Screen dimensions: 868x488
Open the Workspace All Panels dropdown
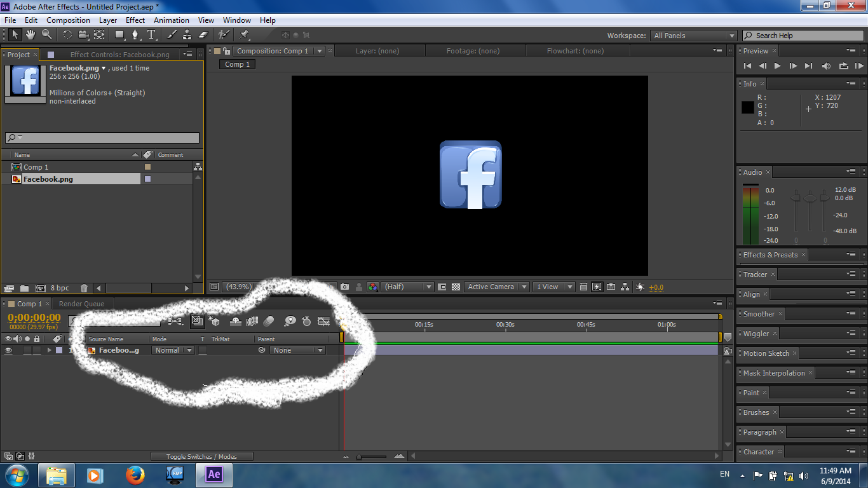tap(695, 36)
